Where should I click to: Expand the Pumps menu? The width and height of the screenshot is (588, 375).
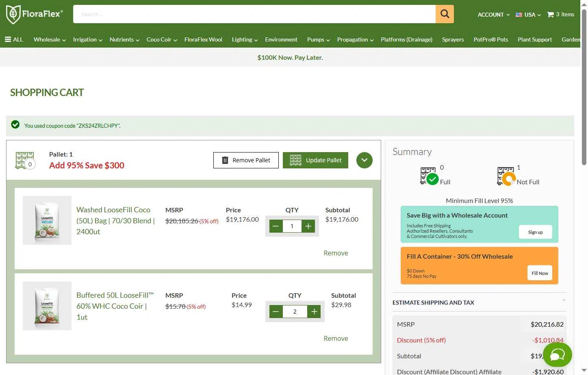click(x=318, y=39)
